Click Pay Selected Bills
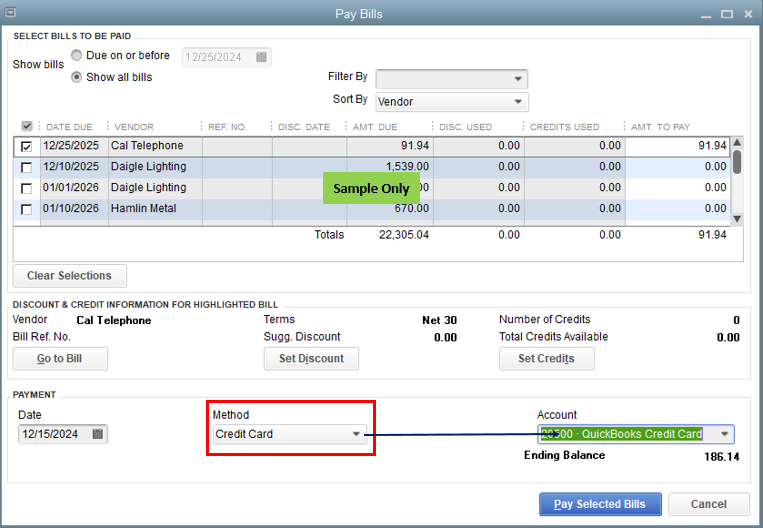 click(x=600, y=504)
